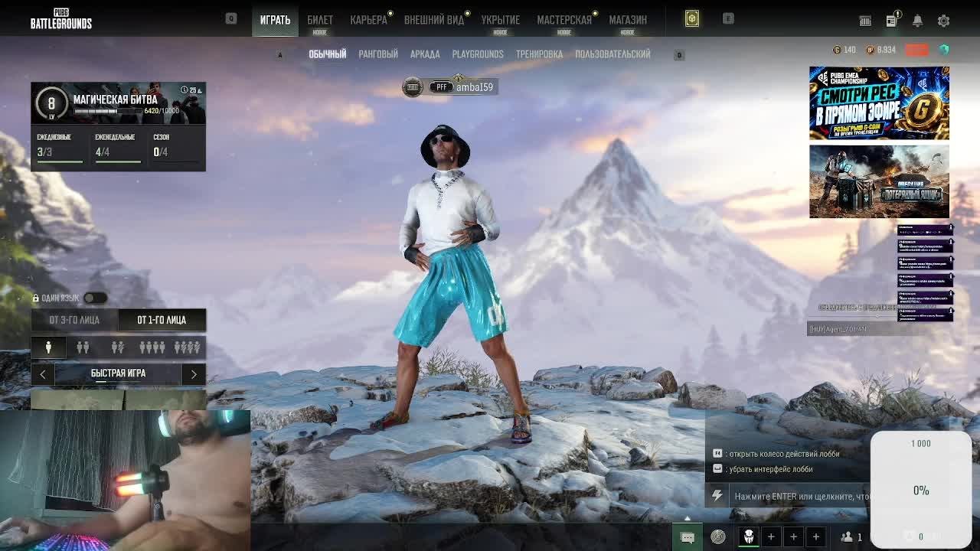Open the settings gear
The width and height of the screenshot is (980, 551).
tap(943, 21)
